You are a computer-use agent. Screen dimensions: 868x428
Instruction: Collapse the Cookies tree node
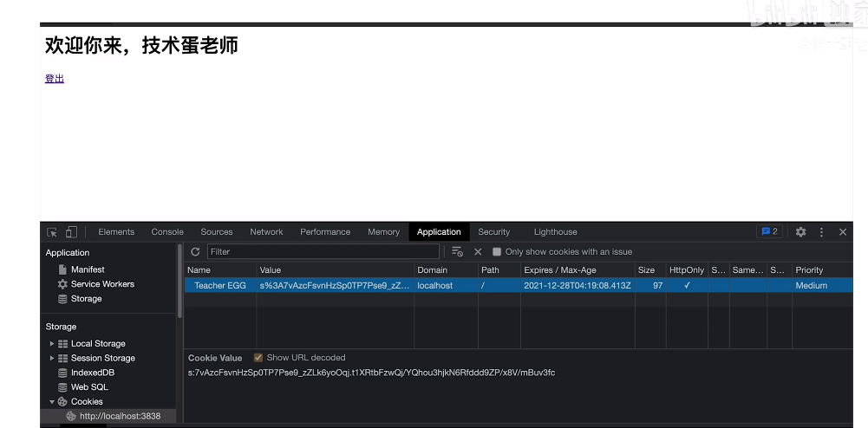52,402
